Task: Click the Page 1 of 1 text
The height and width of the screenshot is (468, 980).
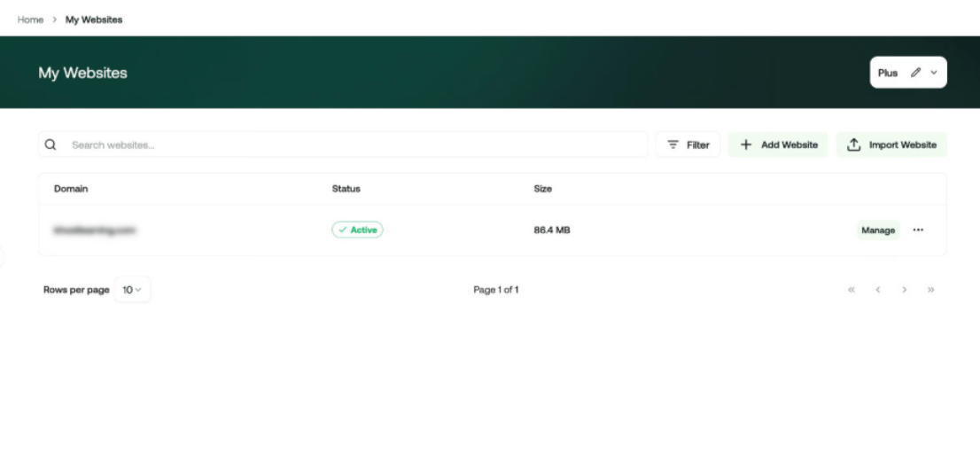Action: click(x=495, y=289)
